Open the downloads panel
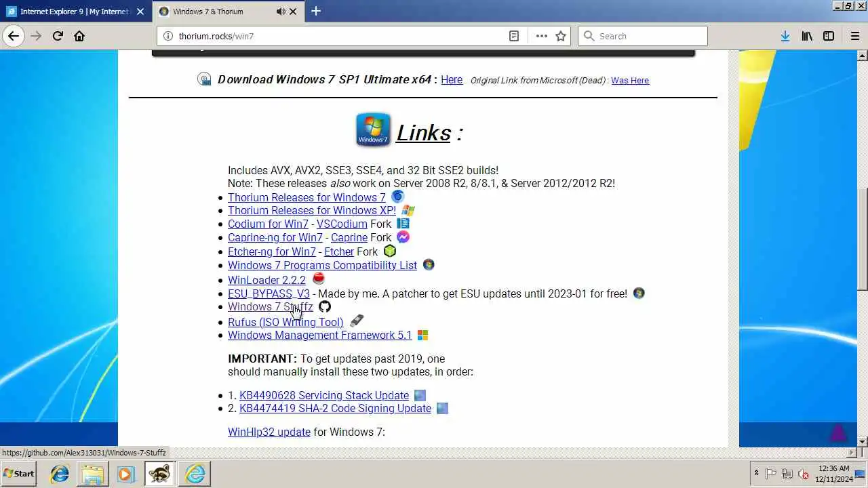The height and width of the screenshot is (488, 868). [785, 36]
